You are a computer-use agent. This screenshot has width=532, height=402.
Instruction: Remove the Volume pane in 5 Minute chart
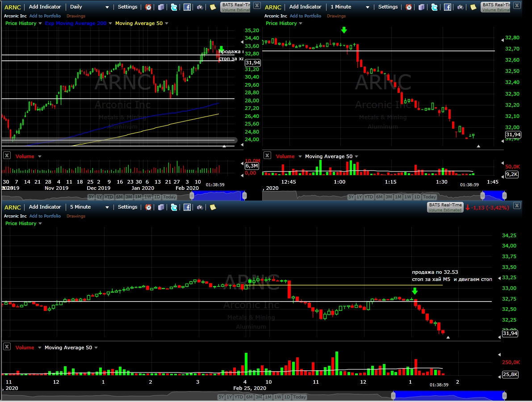7,346
